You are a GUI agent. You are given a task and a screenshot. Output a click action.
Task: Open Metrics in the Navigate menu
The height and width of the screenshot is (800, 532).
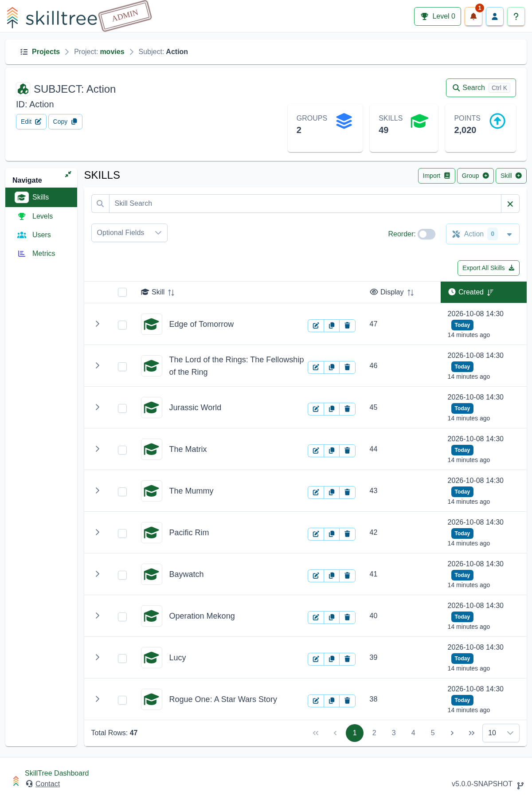[41, 254]
